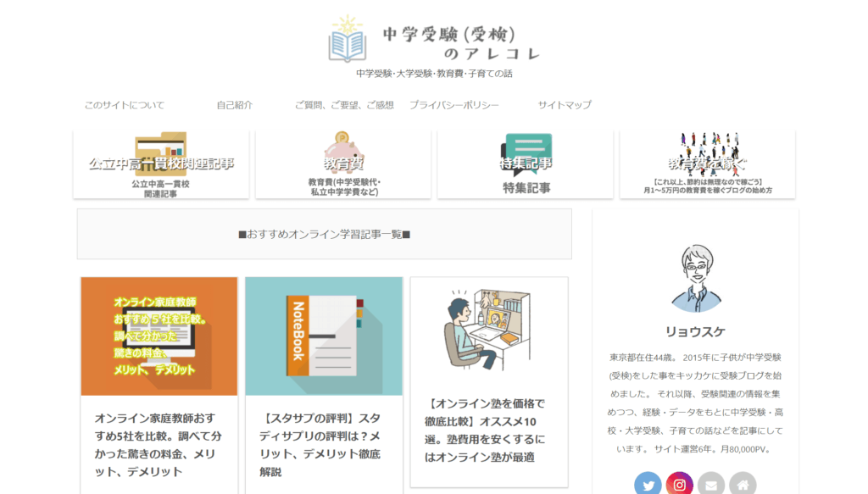Open article スタサプの評判 title link
The width and height of the screenshot is (868, 494).
[320, 445]
